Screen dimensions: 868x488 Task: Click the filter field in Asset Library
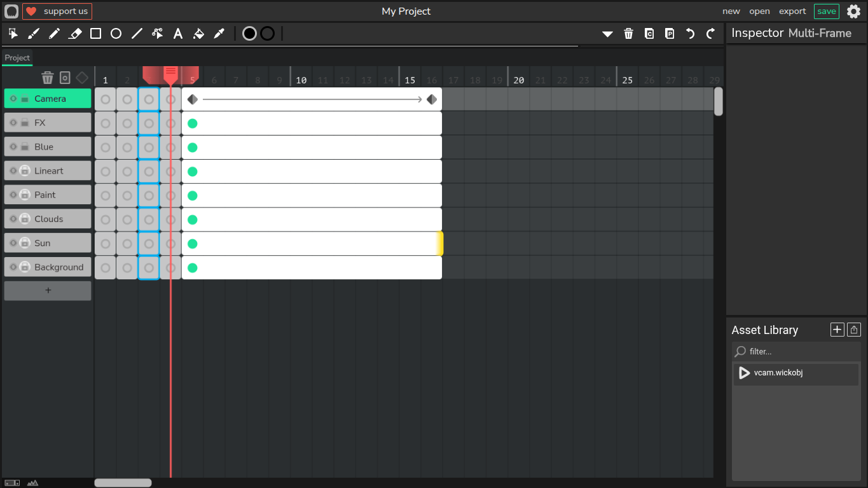tap(801, 351)
